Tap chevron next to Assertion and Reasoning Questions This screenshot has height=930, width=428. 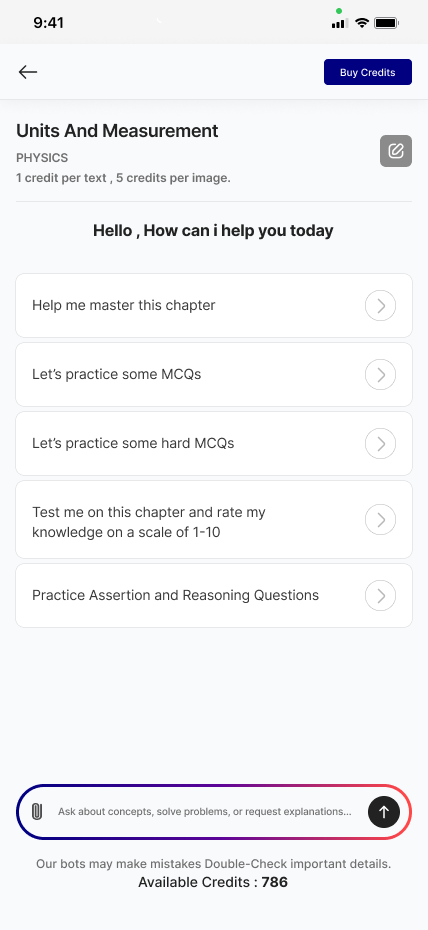(x=380, y=595)
